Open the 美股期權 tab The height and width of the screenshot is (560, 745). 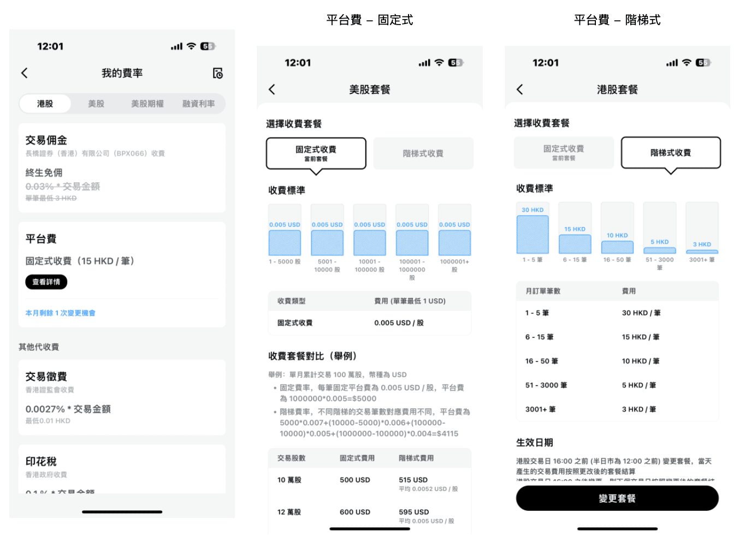(x=147, y=104)
